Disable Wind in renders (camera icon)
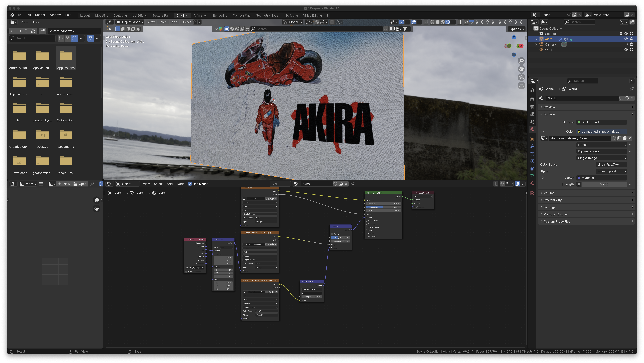Screen dimensions: 644x363 pyautogui.click(x=632, y=49)
